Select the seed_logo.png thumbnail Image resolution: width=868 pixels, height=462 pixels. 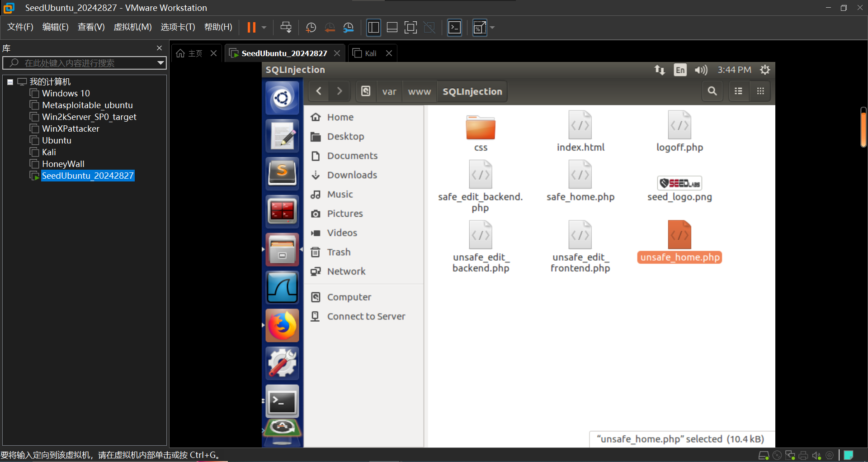679,183
